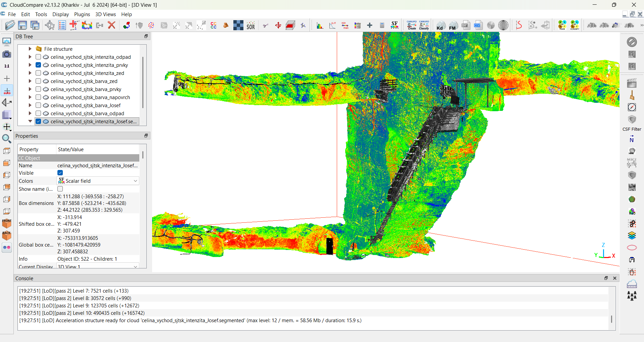The width and height of the screenshot is (644, 342).
Task: Set the Front view cube icon
Action: click(7, 223)
